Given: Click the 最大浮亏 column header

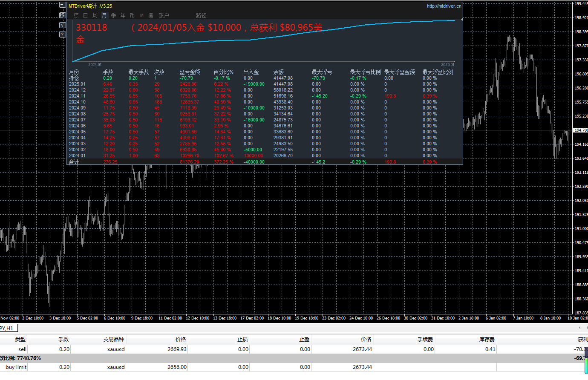Looking at the screenshot, I should [322, 72].
